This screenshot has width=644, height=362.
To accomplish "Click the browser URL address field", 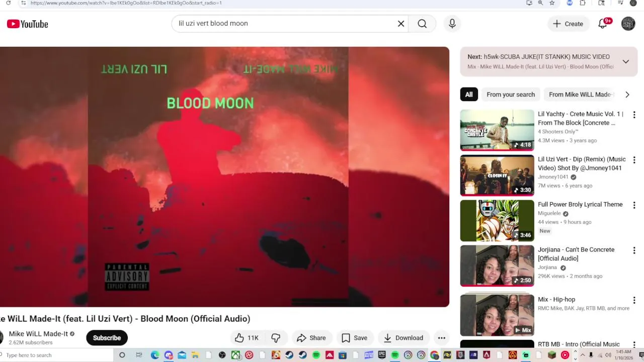I will [x=272, y=3].
